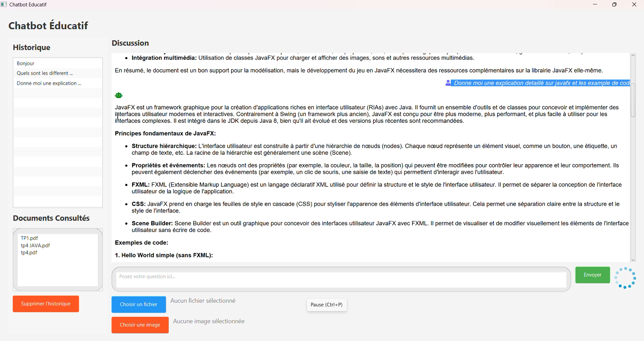
Task: Click Choisir une image button
Action: coord(140,325)
